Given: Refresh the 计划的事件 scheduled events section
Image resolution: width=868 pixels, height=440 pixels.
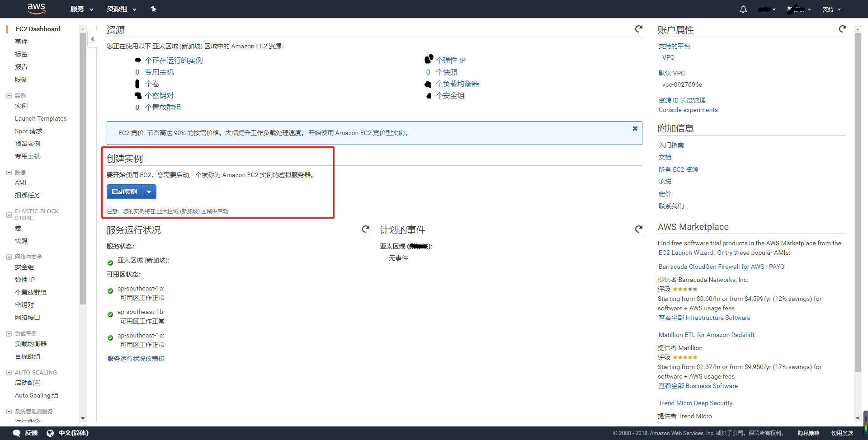Looking at the screenshot, I should [x=638, y=229].
